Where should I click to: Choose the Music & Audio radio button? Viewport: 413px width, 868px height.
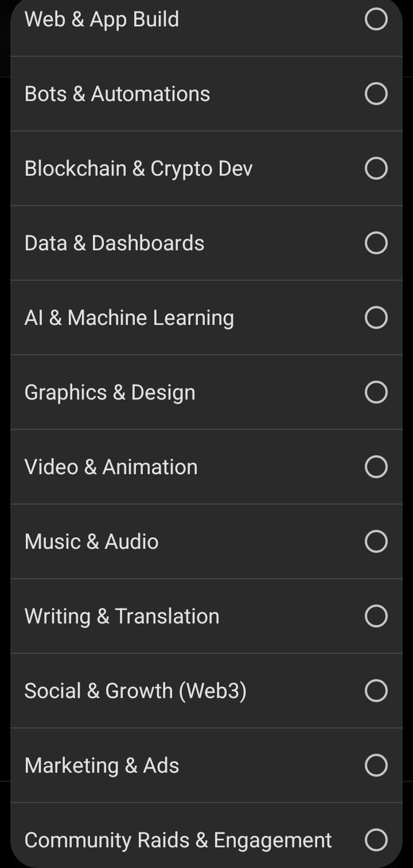click(x=376, y=541)
